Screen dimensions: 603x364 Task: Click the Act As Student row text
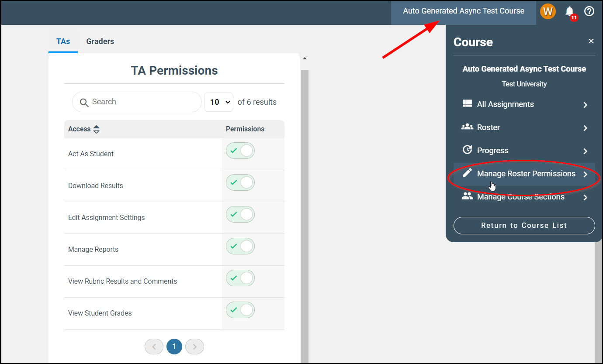[91, 154]
